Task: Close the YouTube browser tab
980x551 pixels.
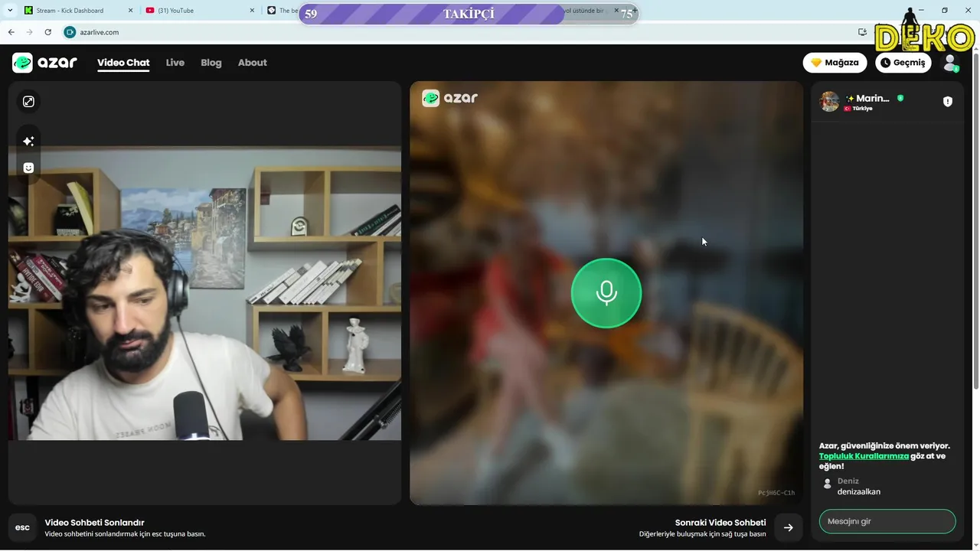Action: click(253, 11)
